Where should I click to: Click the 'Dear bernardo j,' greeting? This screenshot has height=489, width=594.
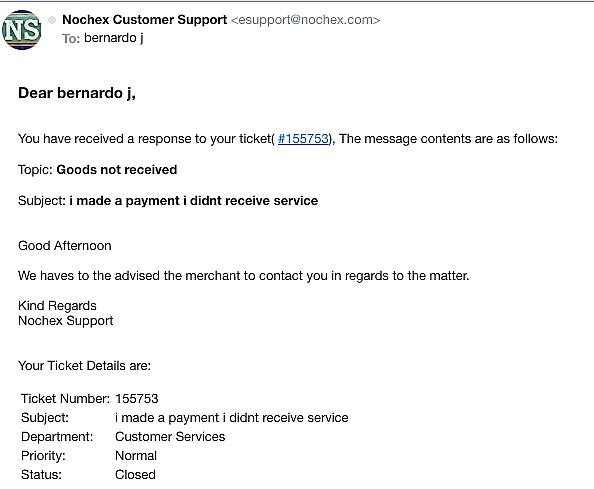coord(77,93)
